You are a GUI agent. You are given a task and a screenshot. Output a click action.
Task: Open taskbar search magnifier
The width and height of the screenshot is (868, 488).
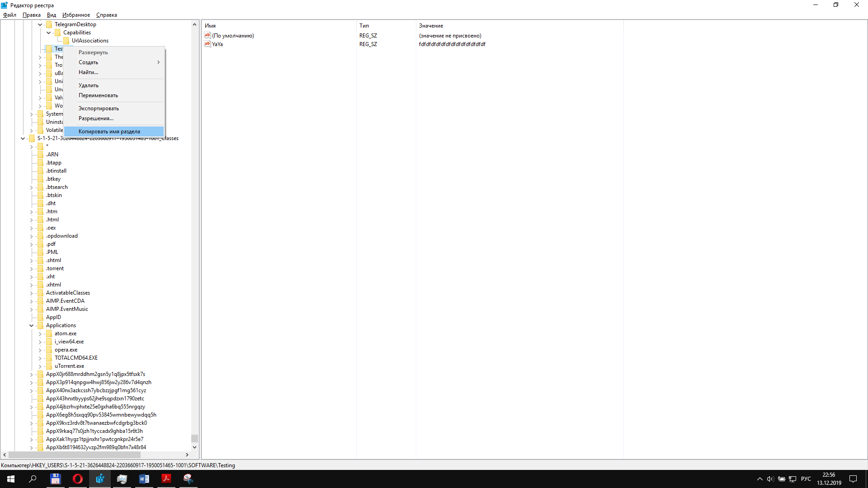click(33, 479)
